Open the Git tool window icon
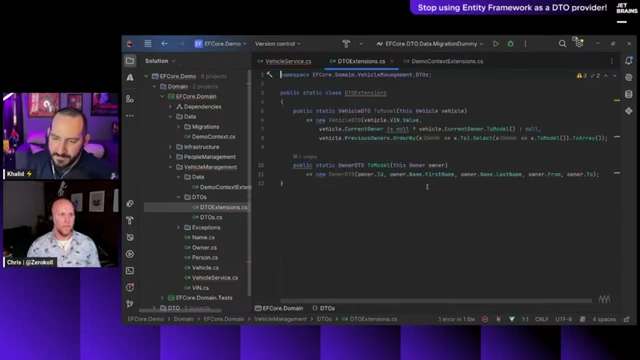The image size is (640, 360). tap(130, 304)
